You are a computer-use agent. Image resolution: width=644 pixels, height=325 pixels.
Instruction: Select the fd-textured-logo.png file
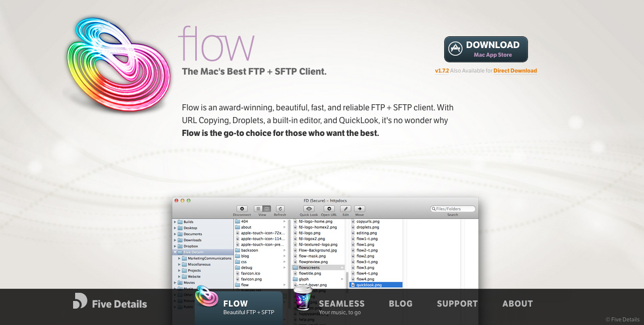[318, 245]
